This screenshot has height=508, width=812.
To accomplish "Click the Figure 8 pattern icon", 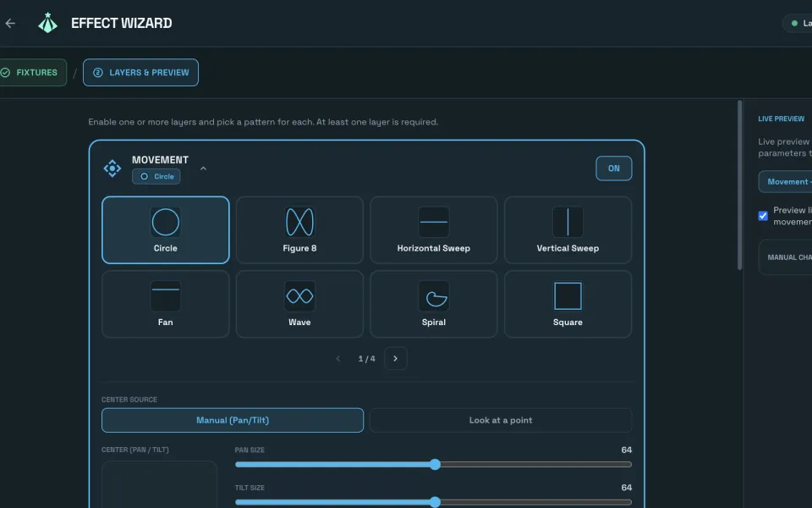I will tap(299, 223).
